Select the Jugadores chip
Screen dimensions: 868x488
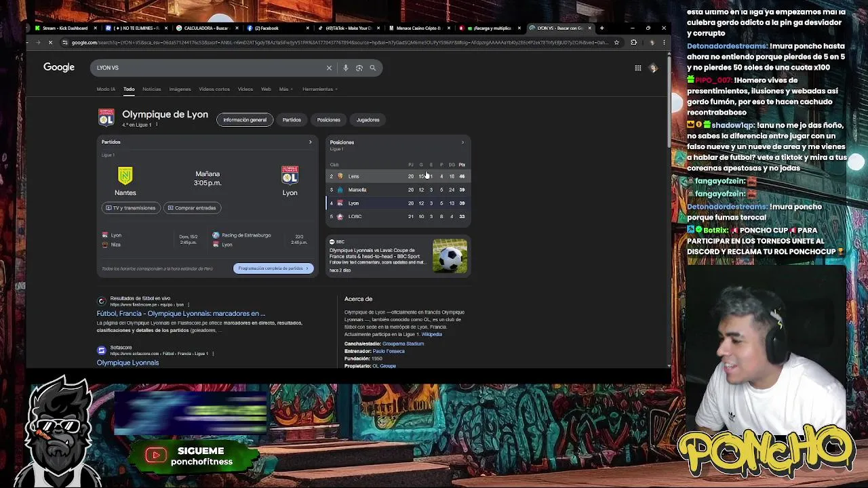click(368, 120)
